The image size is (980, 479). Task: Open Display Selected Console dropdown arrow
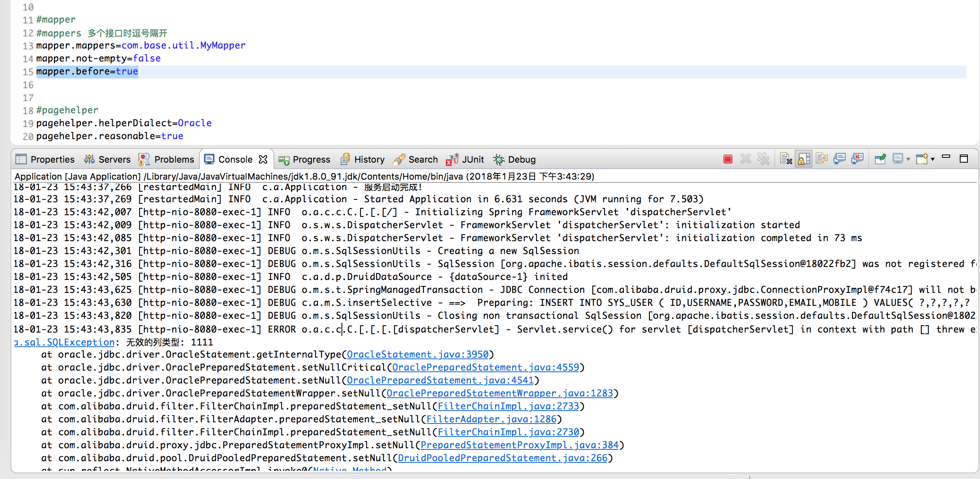coord(908,159)
